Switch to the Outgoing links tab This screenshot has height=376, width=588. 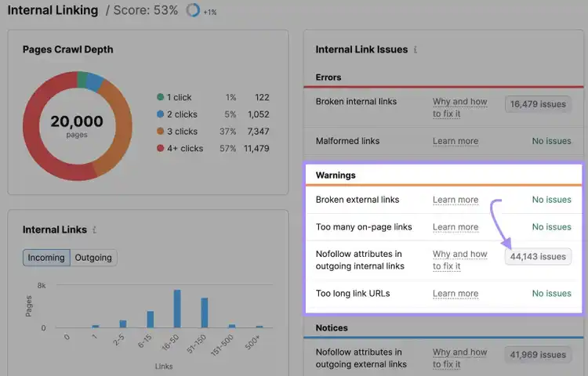tap(93, 258)
